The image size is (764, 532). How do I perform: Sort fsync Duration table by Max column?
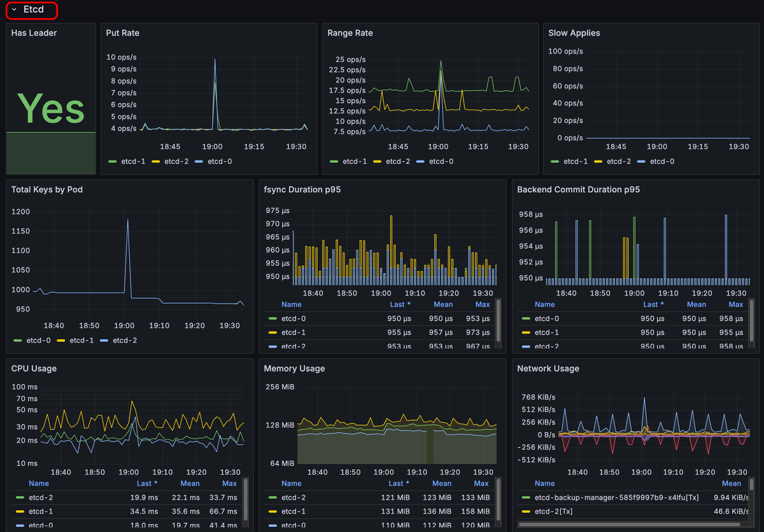[482, 305]
